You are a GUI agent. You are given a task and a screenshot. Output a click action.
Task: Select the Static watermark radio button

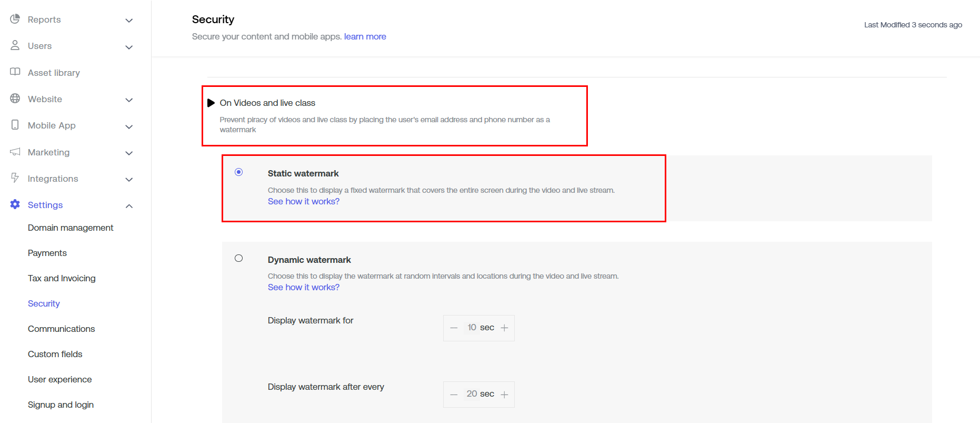click(x=239, y=172)
